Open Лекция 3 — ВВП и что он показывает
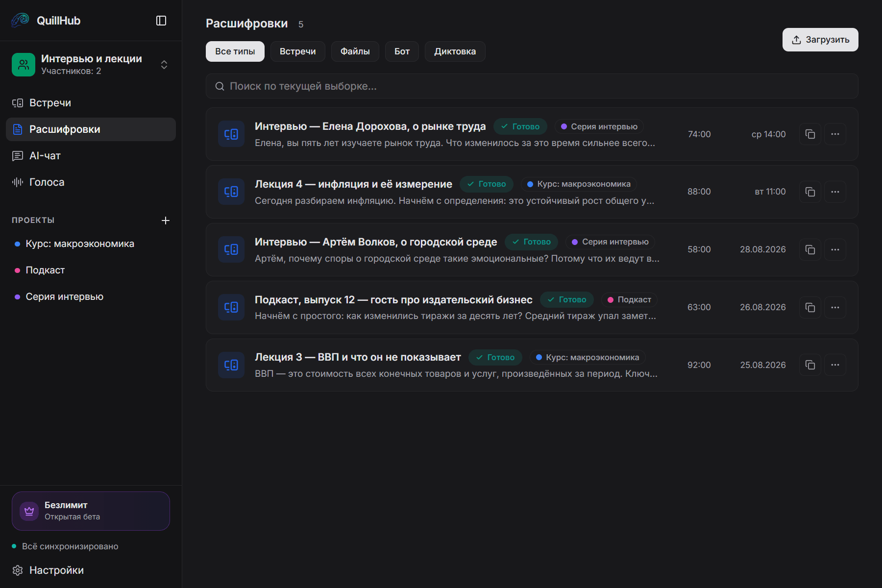The height and width of the screenshot is (588, 882). 358,357
